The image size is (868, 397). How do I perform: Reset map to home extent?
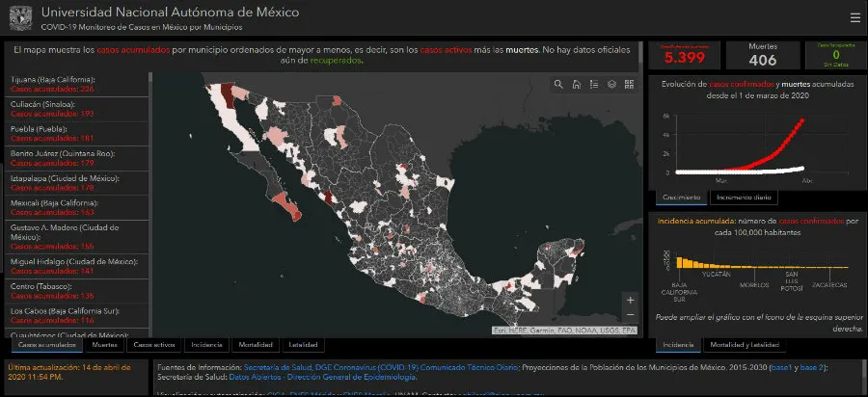click(576, 85)
